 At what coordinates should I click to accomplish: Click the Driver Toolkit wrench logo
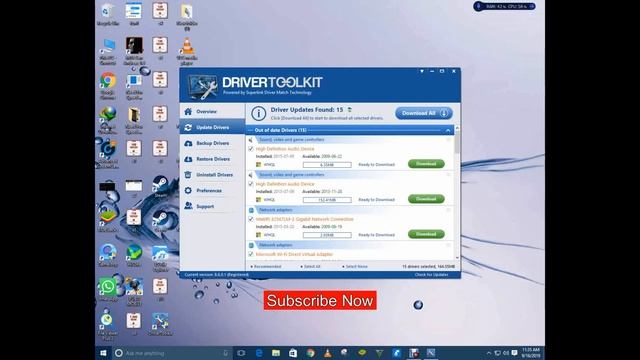(202, 87)
